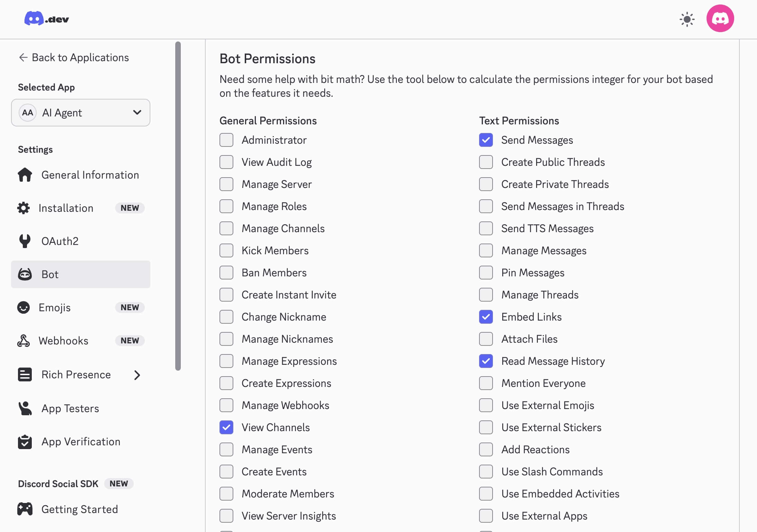The width and height of the screenshot is (757, 532).
Task: Enable the Administrator permission checkbox
Action: 226,140
